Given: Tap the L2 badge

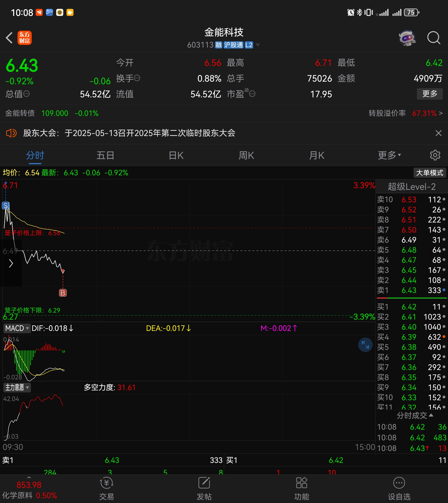Looking at the screenshot, I should coord(249,45).
